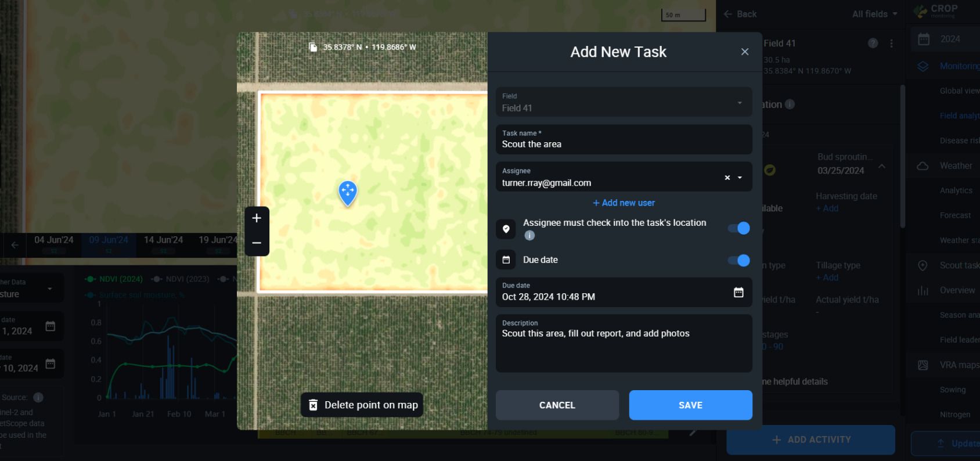Open the Overview menu item

coord(957,290)
